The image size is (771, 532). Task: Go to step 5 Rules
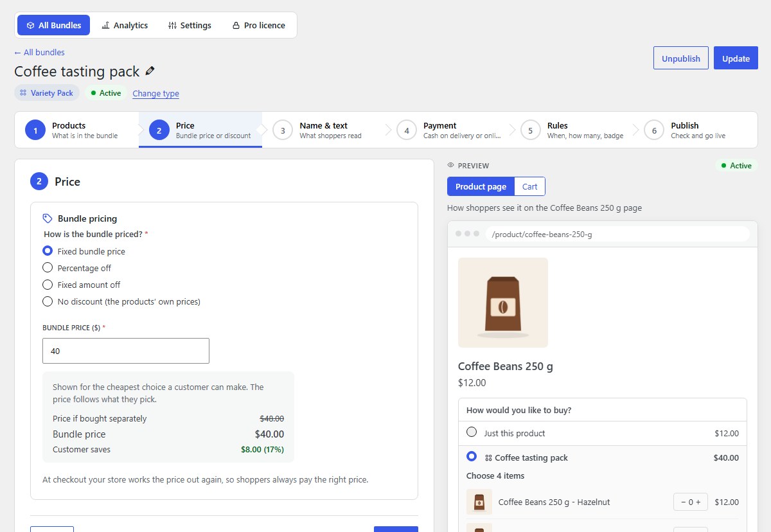pyautogui.click(x=572, y=130)
